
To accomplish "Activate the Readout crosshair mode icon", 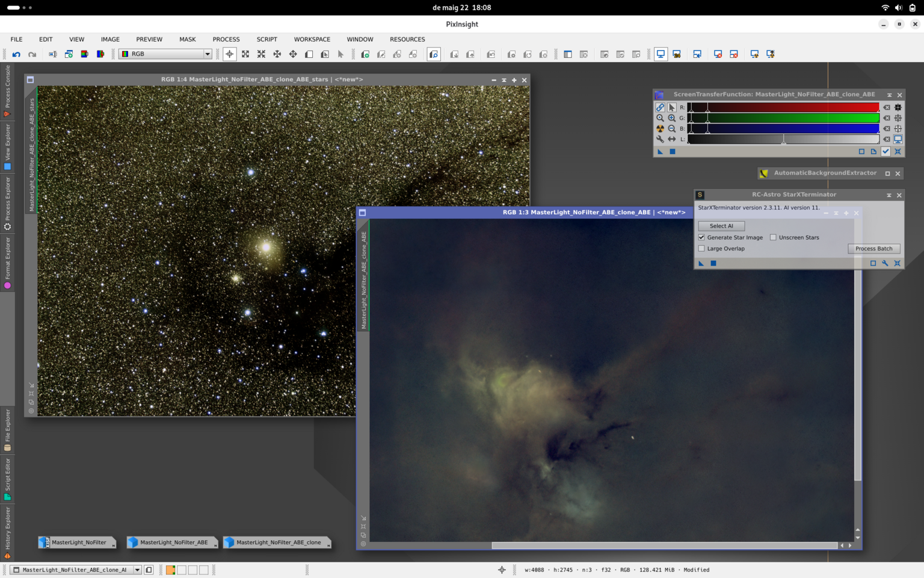I will pyautogui.click(x=229, y=54).
